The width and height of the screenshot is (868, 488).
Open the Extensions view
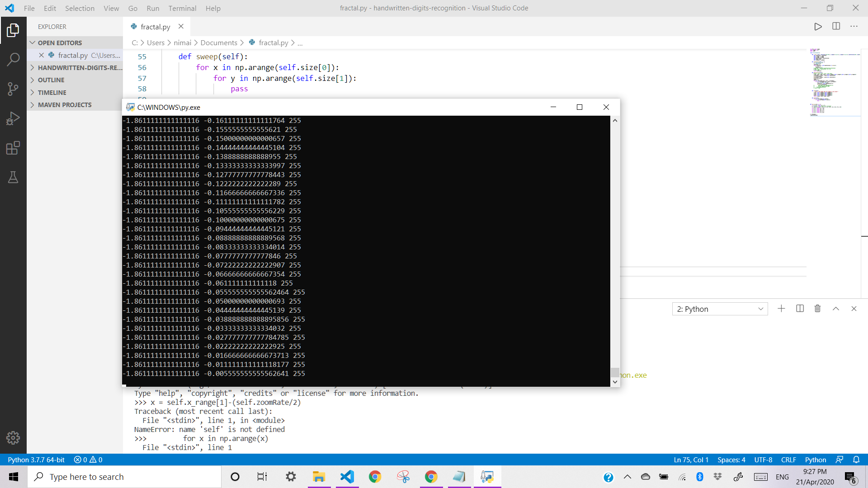pos(13,148)
